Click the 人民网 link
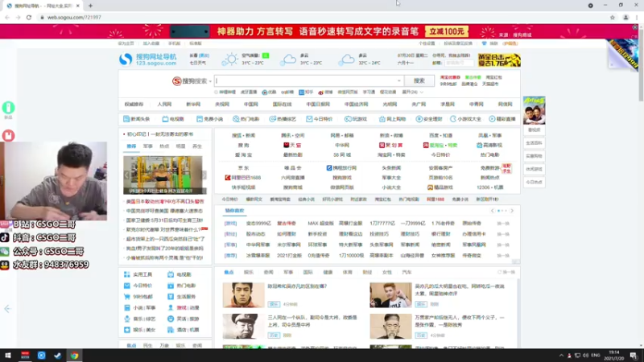 (164, 105)
